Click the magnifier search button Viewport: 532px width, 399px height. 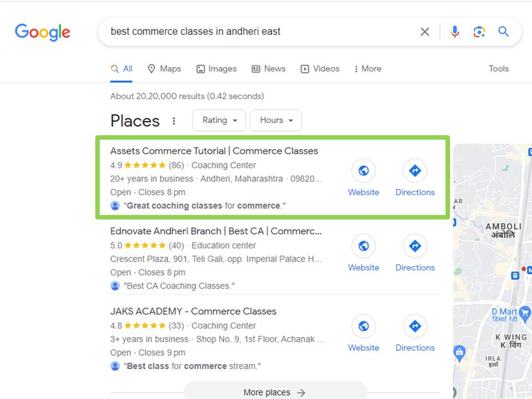click(x=503, y=32)
